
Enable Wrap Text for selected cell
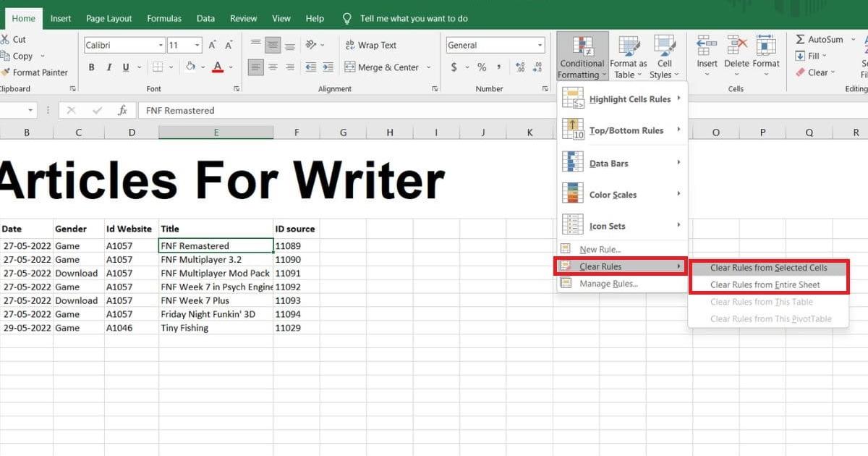pos(371,44)
